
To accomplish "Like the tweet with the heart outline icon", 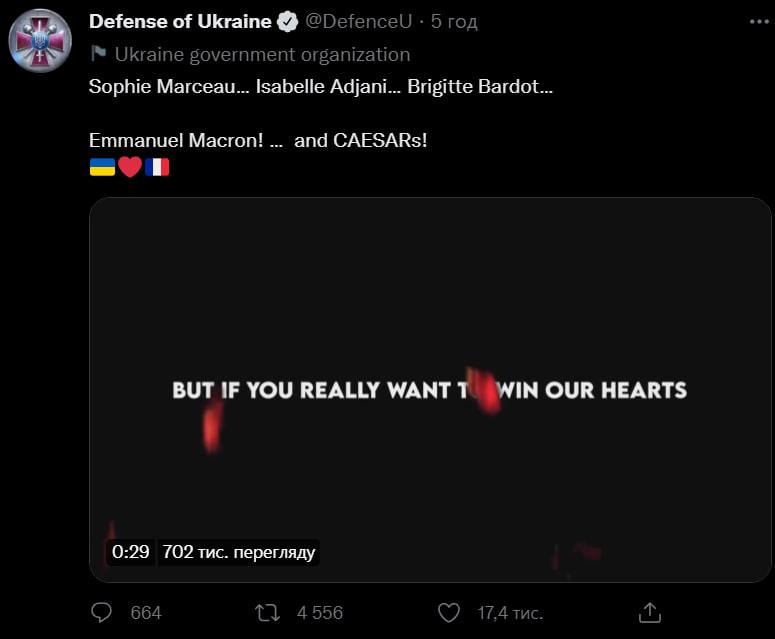I will (450, 611).
